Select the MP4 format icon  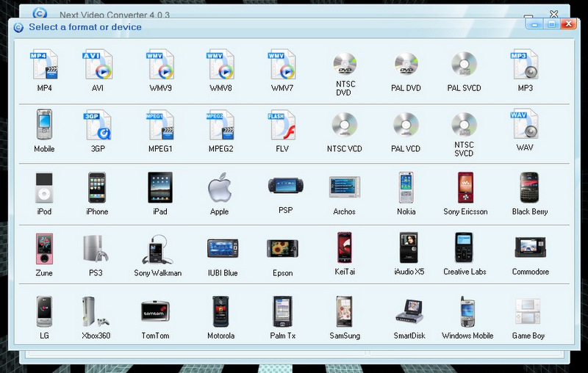coord(44,64)
